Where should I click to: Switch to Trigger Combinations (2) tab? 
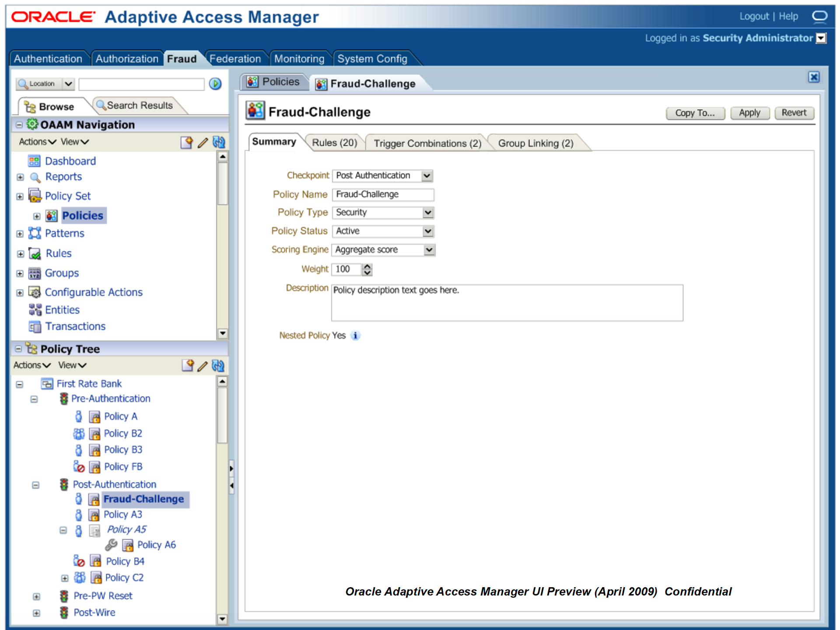click(427, 144)
